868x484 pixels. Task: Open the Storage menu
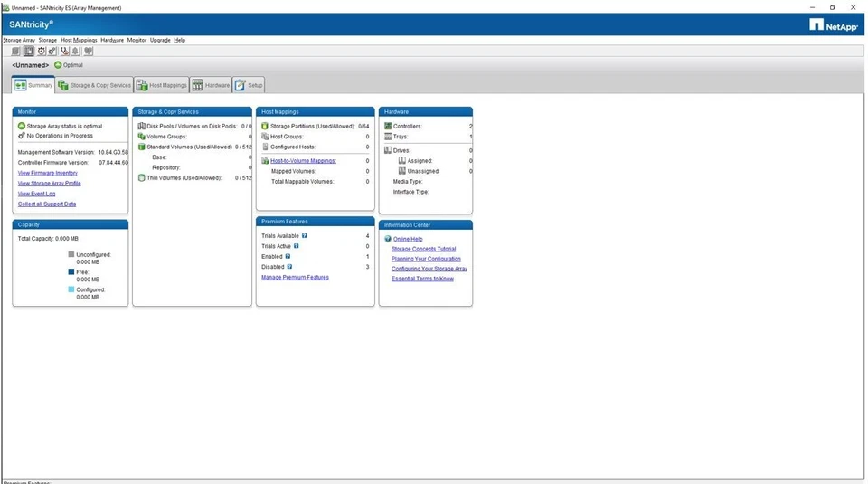coord(48,40)
